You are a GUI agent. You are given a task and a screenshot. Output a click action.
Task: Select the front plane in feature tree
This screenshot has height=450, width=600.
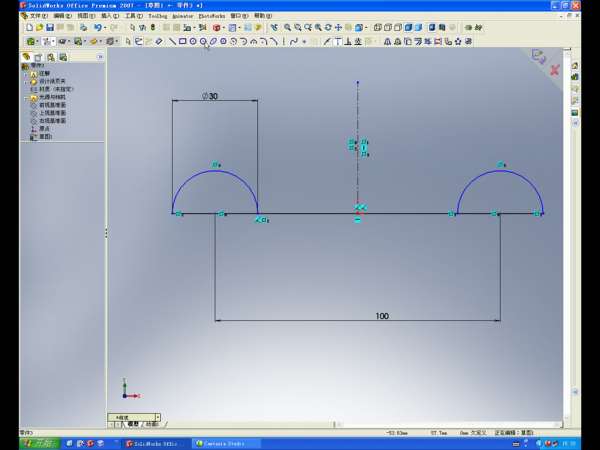(x=52, y=105)
